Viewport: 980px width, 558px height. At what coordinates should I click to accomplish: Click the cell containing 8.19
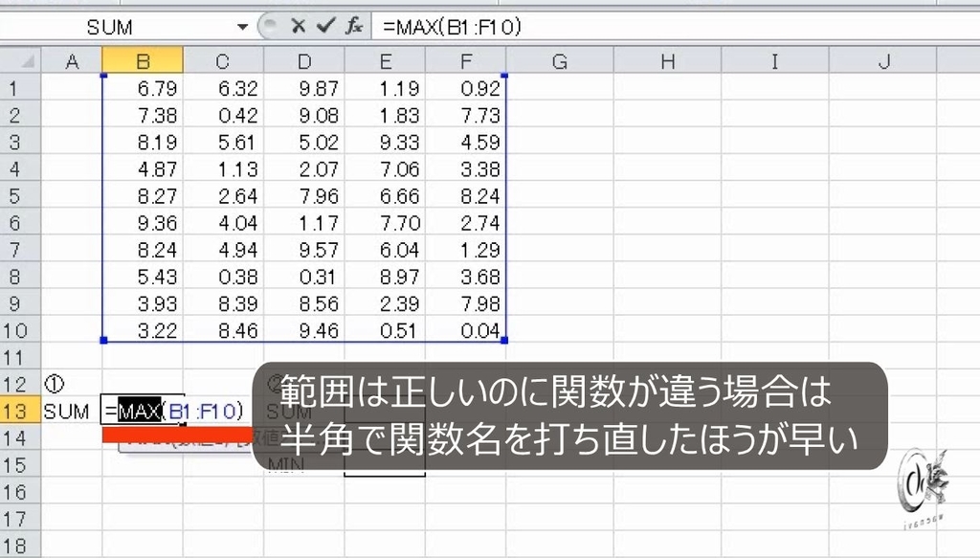[x=144, y=142]
